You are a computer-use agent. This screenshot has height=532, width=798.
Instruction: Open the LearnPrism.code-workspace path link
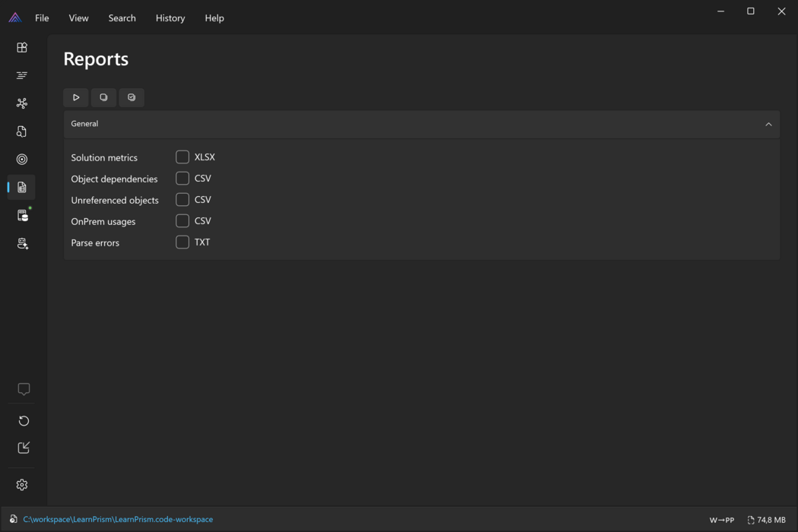pos(118,519)
